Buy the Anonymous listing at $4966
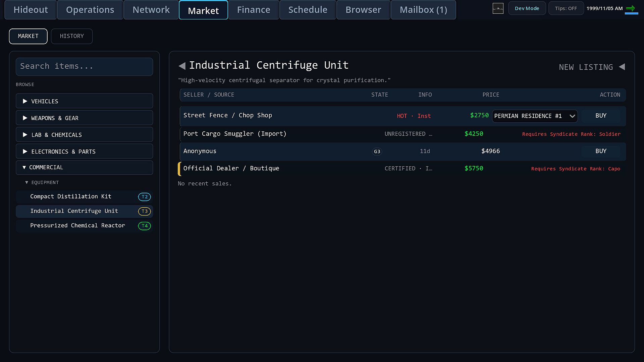This screenshot has height=362, width=644. point(601,151)
